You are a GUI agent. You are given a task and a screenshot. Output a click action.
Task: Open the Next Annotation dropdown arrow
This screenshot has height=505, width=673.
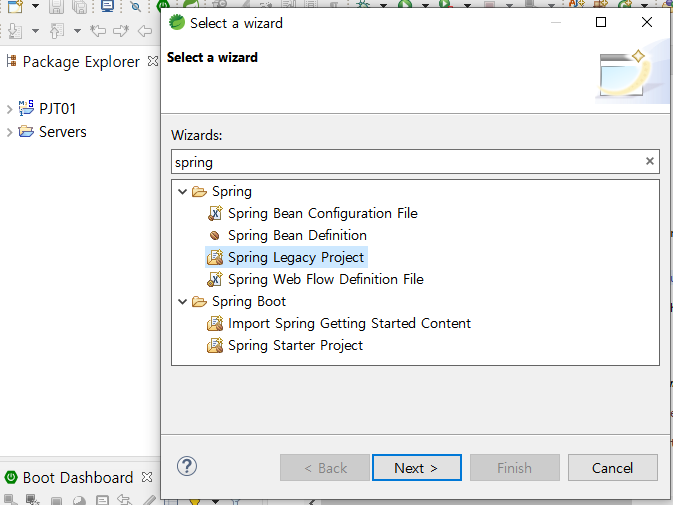[36, 31]
